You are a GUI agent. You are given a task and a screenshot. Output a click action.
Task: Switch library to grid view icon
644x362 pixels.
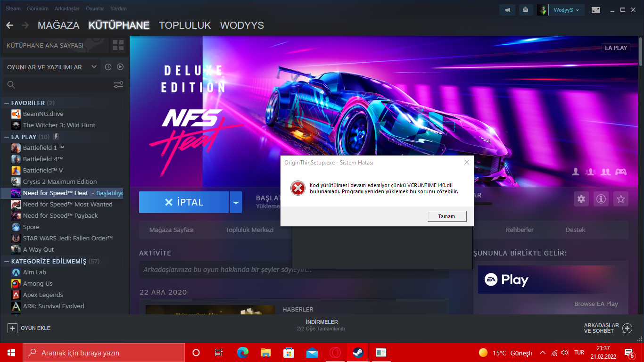pyautogui.click(x=118, y=46)
